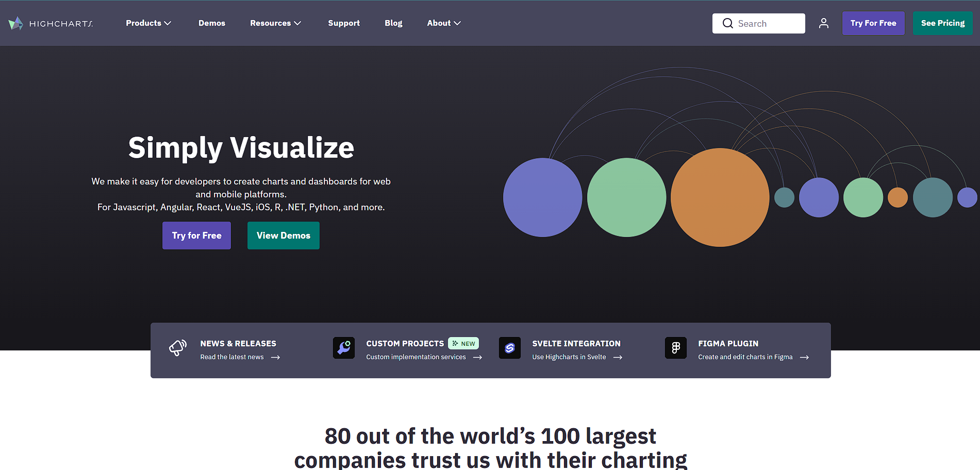Open the Support menu item
980x470 pixels.
(344, 23)
